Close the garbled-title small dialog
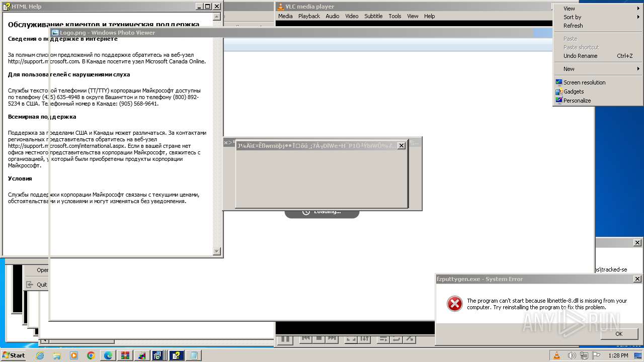The height and width of the screenshot is (362, 644). 401,146
